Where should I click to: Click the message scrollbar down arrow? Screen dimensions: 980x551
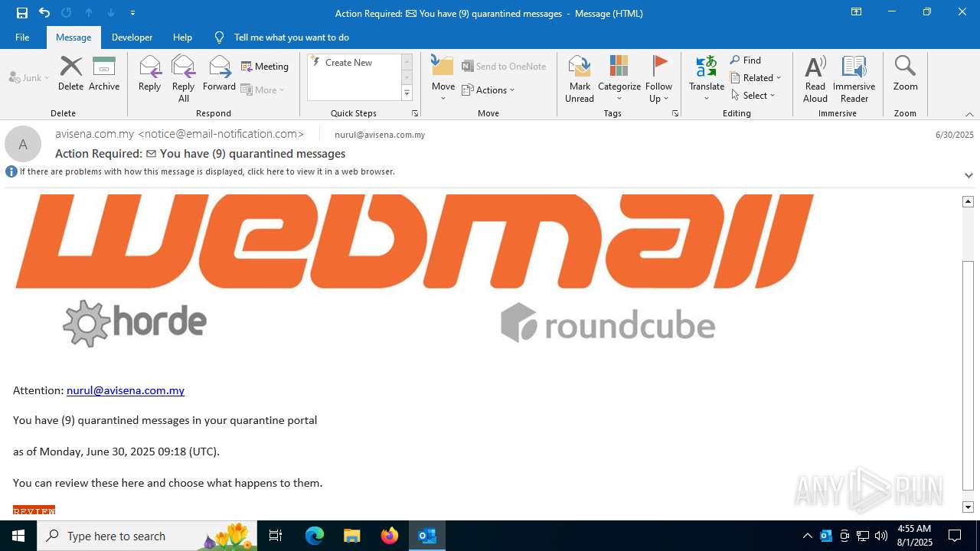click(x=968, y=507)
